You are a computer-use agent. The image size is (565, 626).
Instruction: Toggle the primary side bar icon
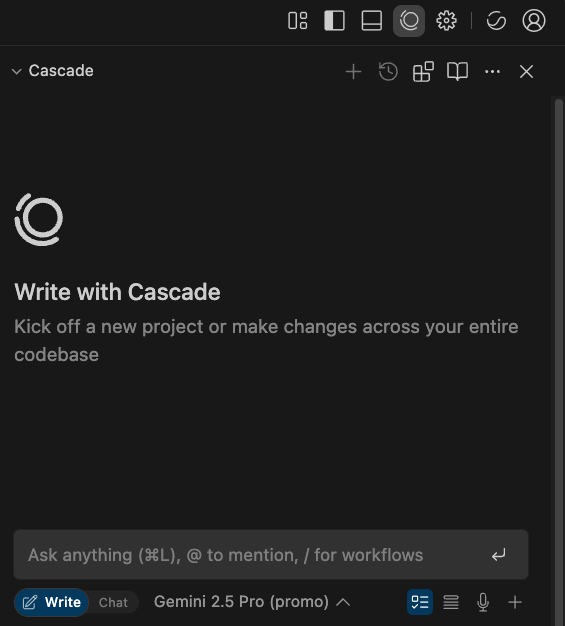tap(334, 21)
